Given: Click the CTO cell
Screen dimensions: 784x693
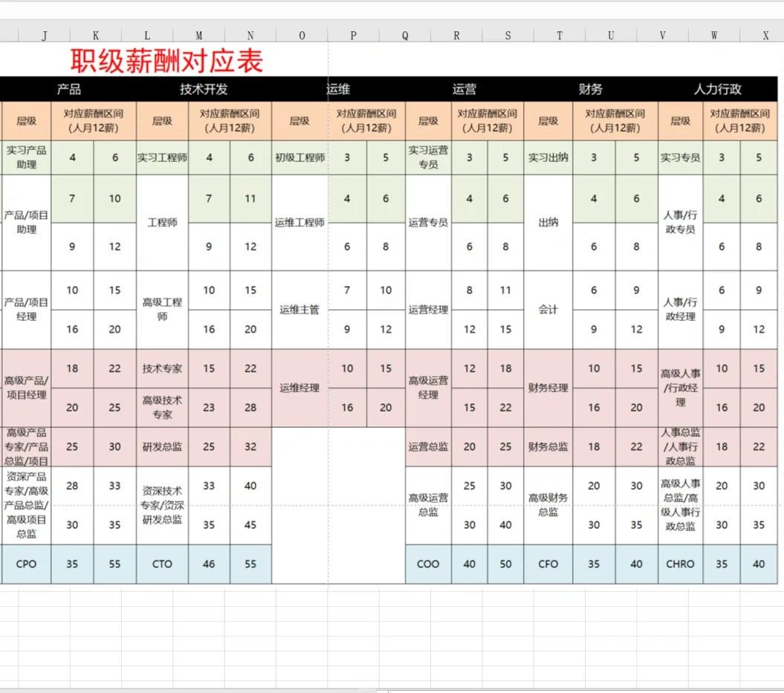Looking at the screenshot, I should [x=162, y=564].
